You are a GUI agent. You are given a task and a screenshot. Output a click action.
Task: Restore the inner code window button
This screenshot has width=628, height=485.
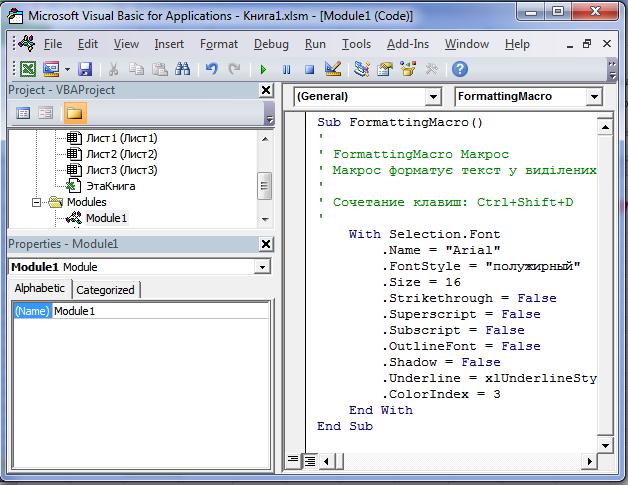click(x=587, y=44)
